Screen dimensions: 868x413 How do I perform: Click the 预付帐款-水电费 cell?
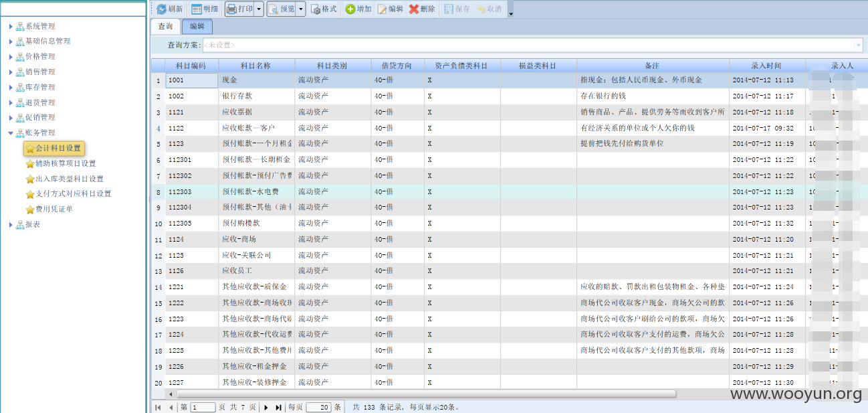257,191
